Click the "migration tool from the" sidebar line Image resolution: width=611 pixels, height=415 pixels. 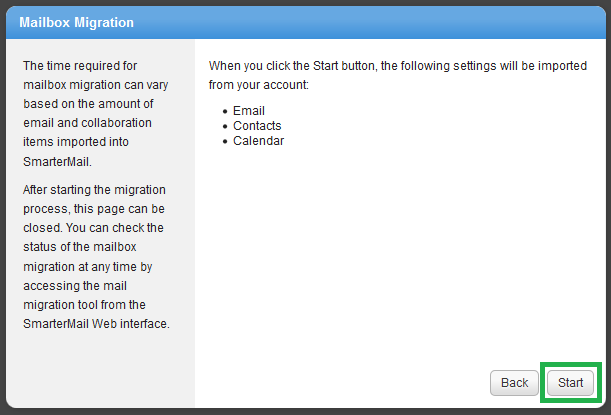point(84,305)
